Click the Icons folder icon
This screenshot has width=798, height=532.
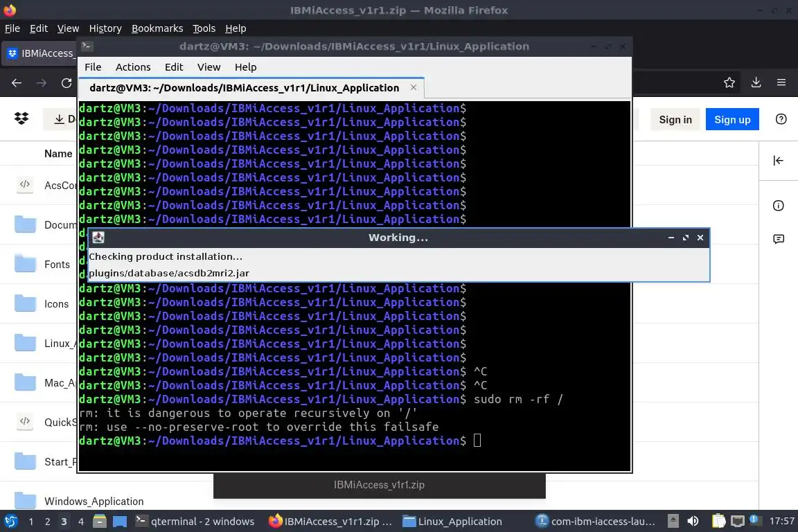[25, 303]
